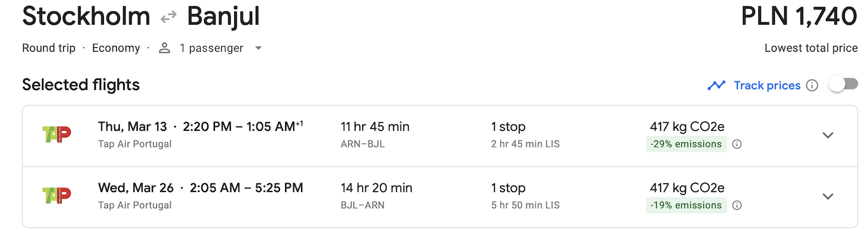Open emissions info for -29% flight
The image size is (868, 233).
(737, 144)
